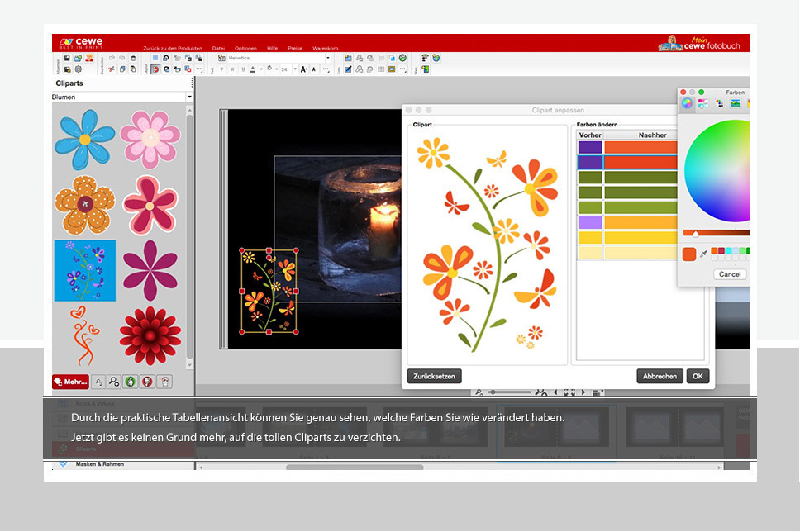Screen dimensions: 800x532
Task: Go to Zurück zu den Produkten
Action: tap(173, 49)
